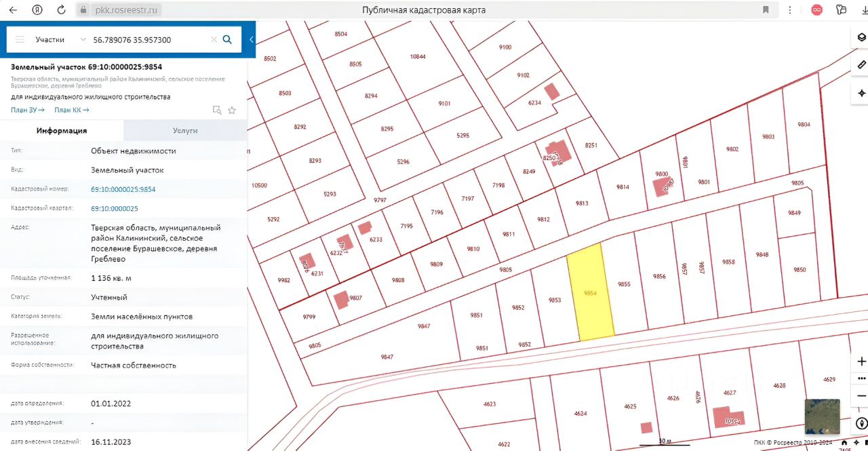This screenshot has height=451, width=868.
Task: Open the План ЗУ link
Action: [28, 110]
